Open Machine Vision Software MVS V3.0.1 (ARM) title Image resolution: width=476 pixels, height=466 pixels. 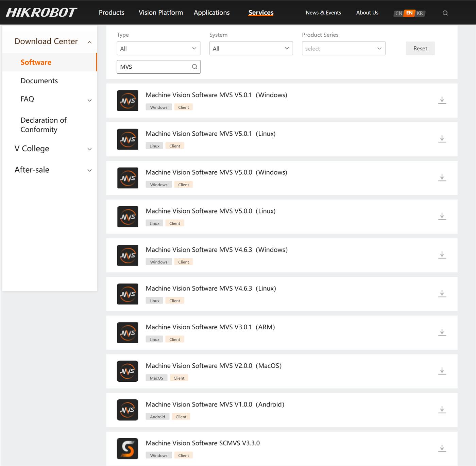210,327
